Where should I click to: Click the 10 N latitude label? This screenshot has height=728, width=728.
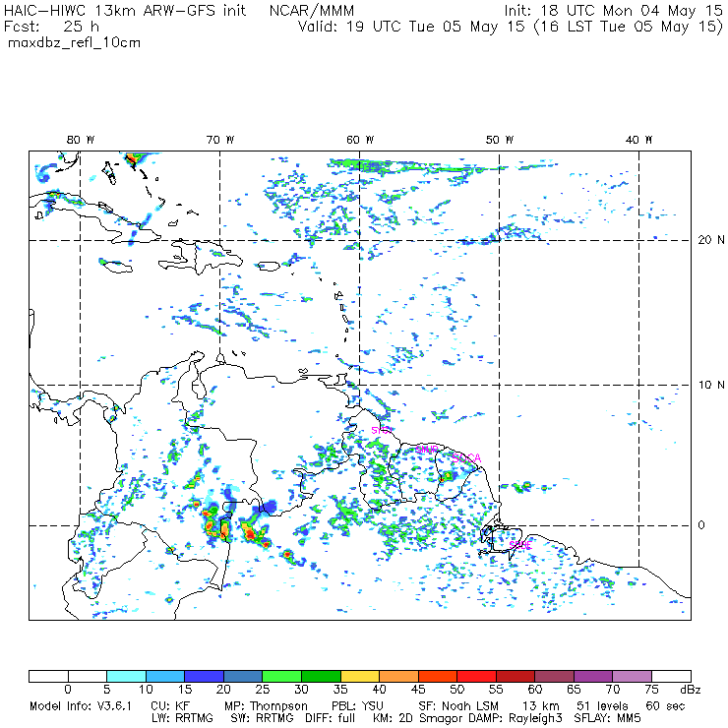point(711,385)
